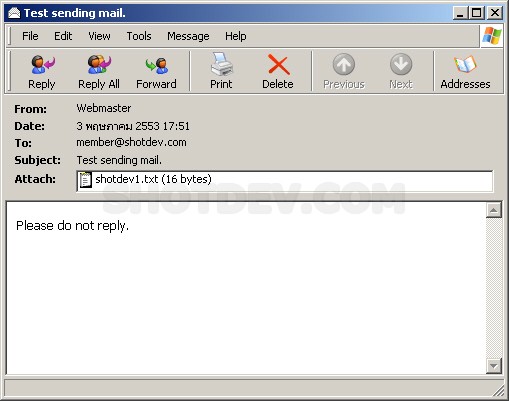The height and width of the screenshot is (401, 509).
Task: Open the View menu
Action: (99, 36)
